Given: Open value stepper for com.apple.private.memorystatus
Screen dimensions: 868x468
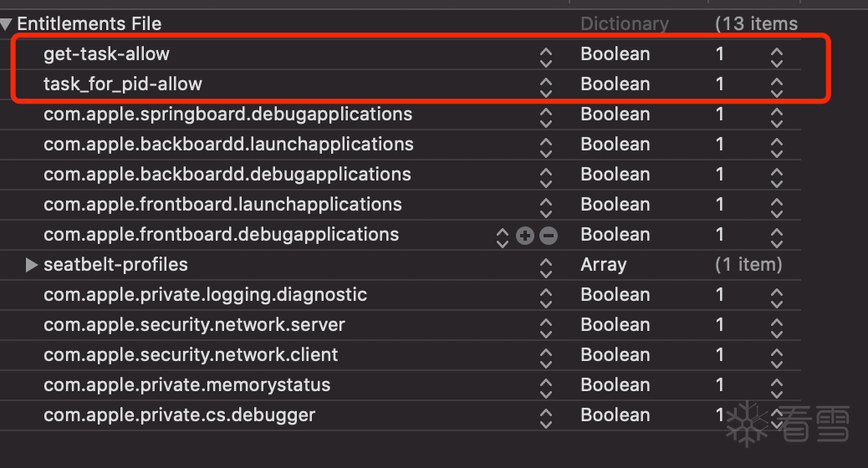Looking at the screenshot, I should (x=777, y=387).
